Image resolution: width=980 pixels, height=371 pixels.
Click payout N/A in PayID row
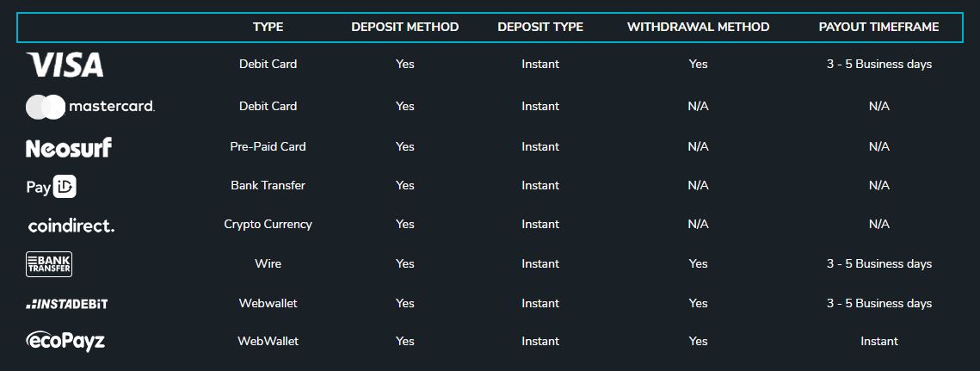[878, 185]
